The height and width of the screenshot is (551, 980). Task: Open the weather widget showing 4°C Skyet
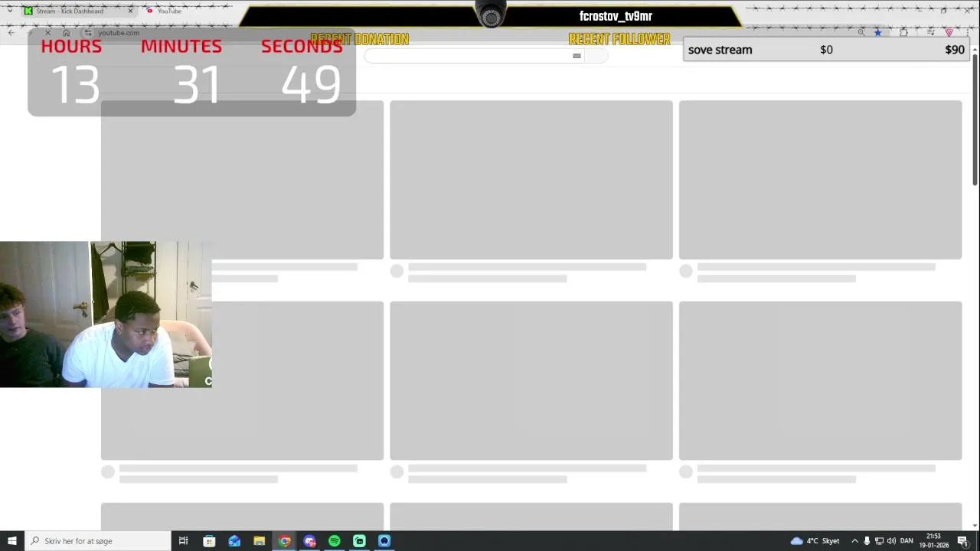click(x=815, y=541)
